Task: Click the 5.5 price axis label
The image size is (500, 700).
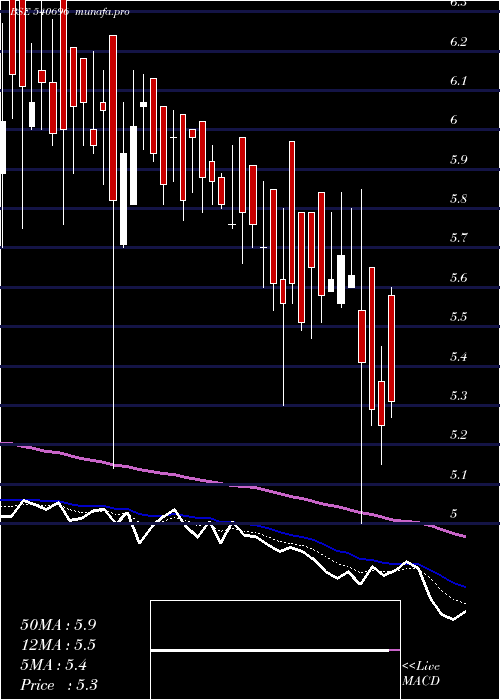Action: pyautogui.click(x=458, y=317)
